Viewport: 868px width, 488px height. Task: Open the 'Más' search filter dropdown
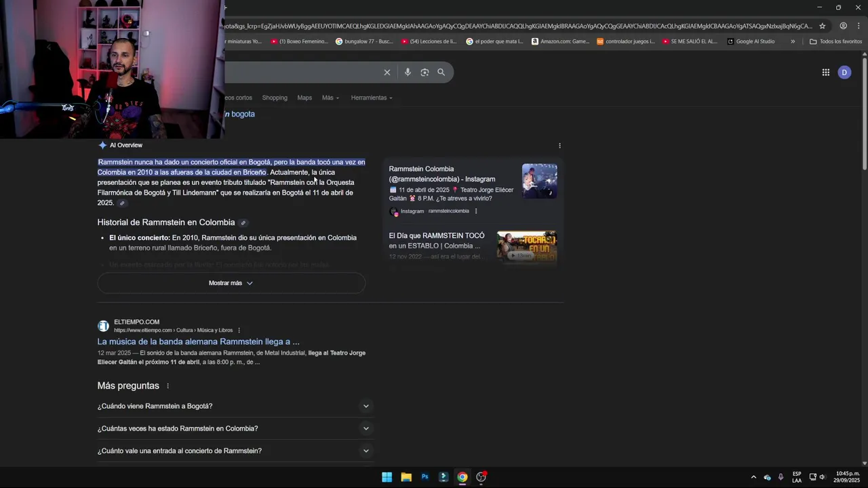tap(331, 98)
